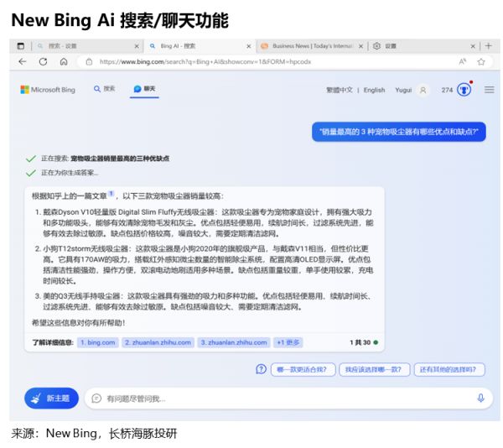503x448 pixels.
Task: Open the 1. bing.com source link
Action: [x=97, y=342]
